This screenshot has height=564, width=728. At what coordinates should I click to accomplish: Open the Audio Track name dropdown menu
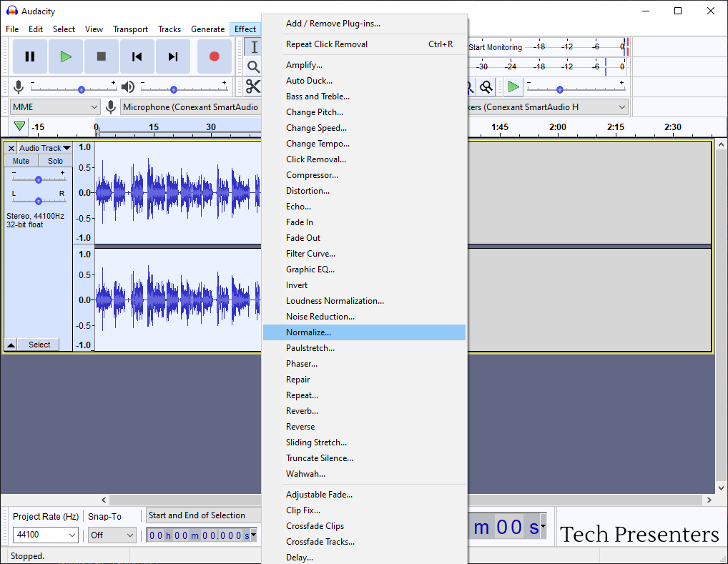[45, 148]
